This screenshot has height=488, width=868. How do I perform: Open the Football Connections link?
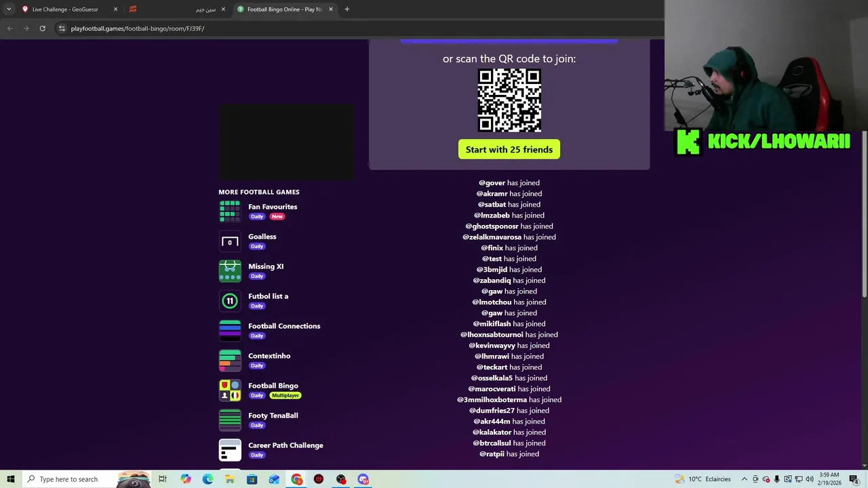(284, 326)
